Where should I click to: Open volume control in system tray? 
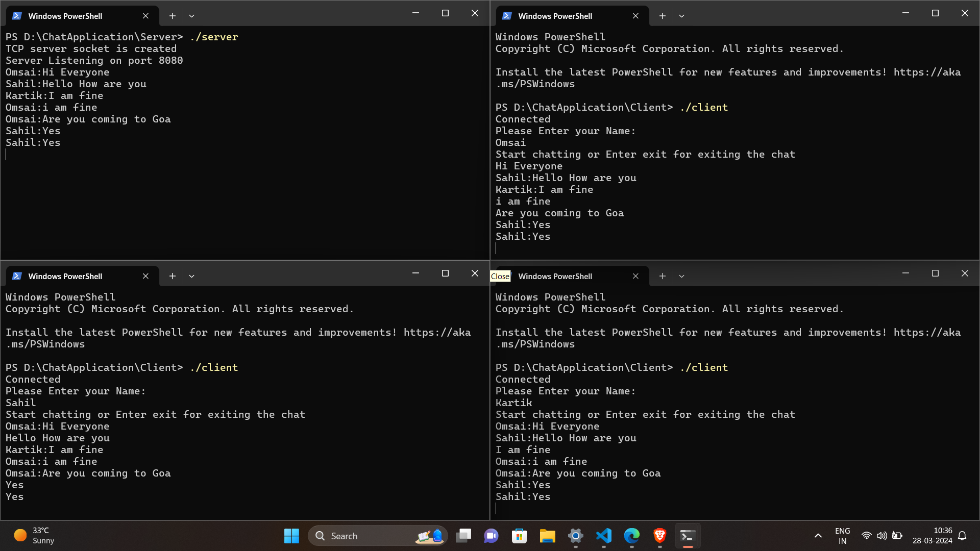pyautogui.click(x=881, y=536)
